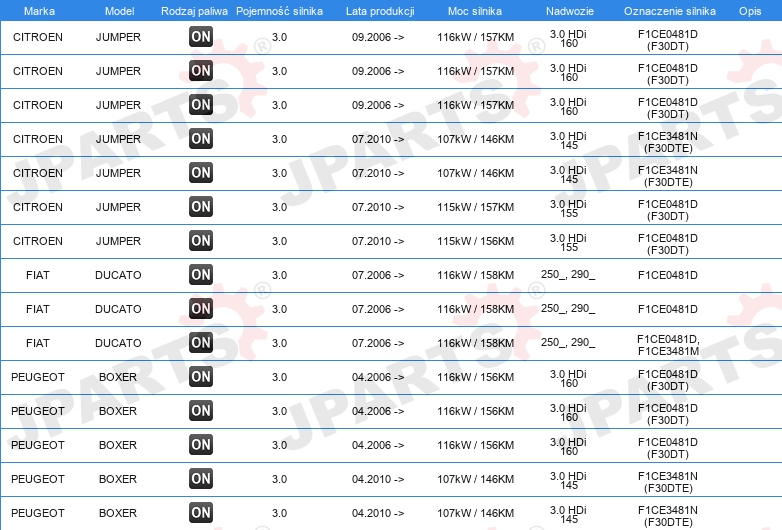Click JUMPER in the 115kW / 156KM row

(118, 241)
